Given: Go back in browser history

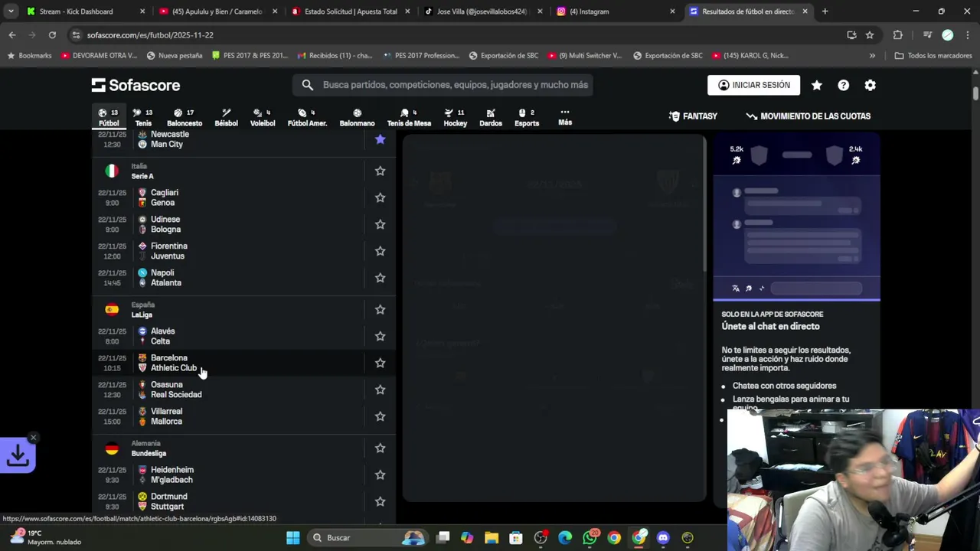Looking at the screenshot, I should [x=12, y=35].
